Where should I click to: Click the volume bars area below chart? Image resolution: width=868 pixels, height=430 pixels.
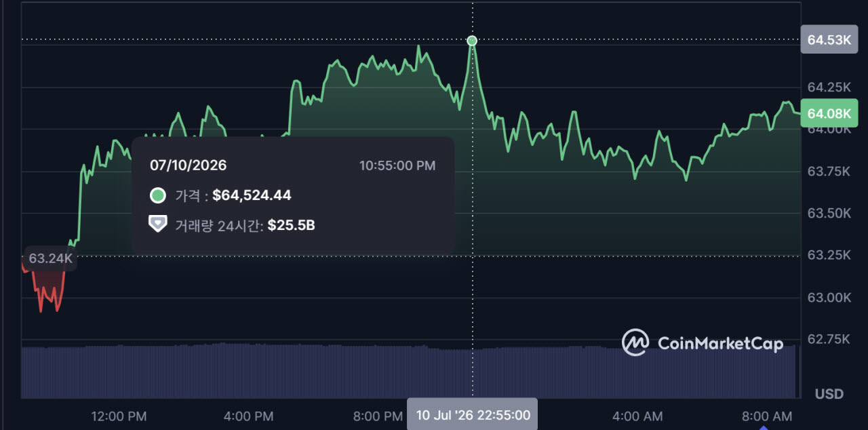[410, 371]
